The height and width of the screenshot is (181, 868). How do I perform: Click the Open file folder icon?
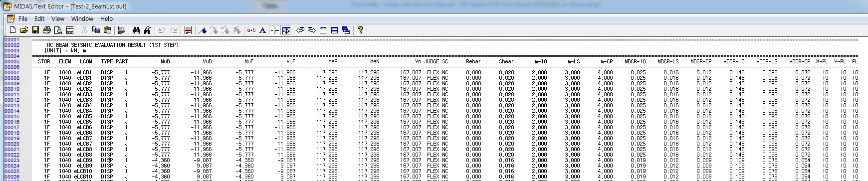[23, 30]
